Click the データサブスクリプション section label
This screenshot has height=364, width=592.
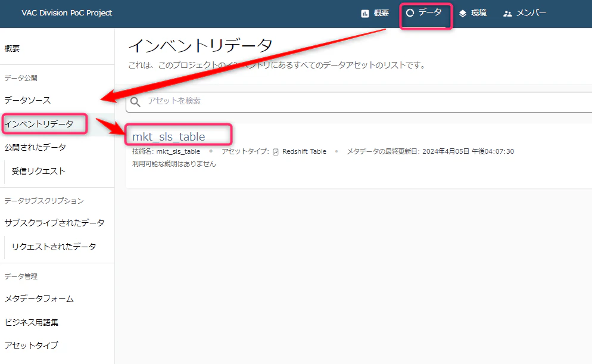click(x=44, y=201)
